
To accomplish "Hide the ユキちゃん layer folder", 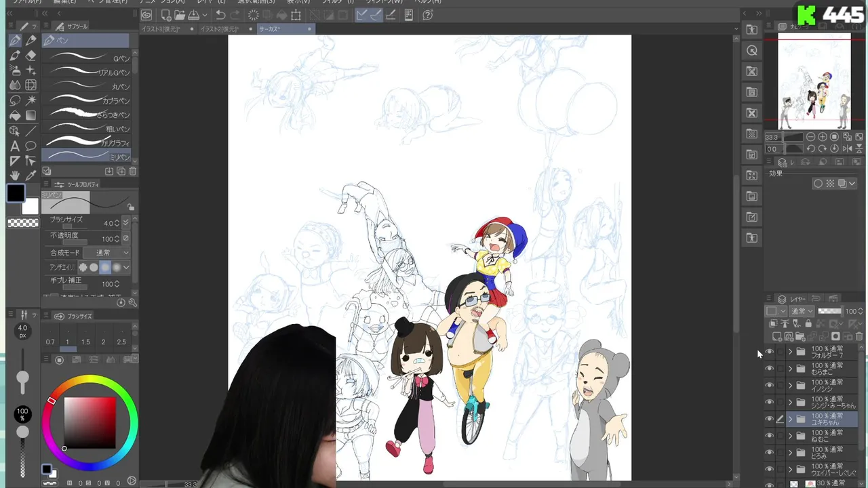I will click(x=769, y=419).
